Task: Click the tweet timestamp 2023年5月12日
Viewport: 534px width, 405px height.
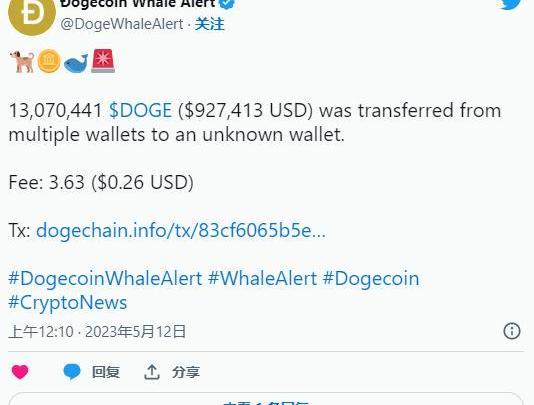Action: click(x=136, y=331)
